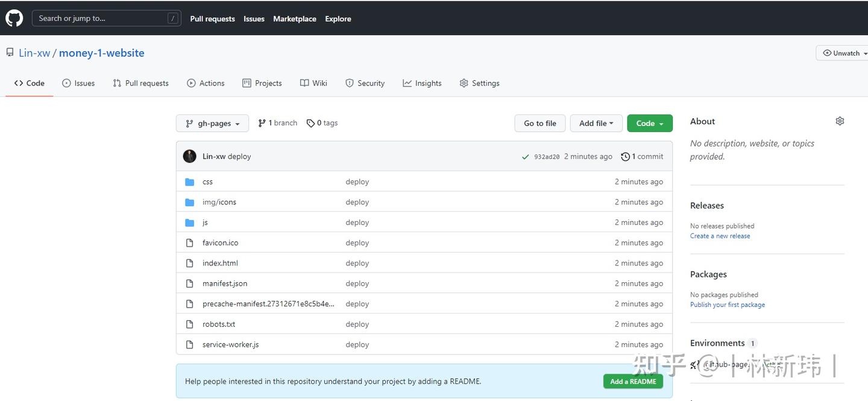
Task: Click the precache-manifest file icon
Action: click(x=190, y=304)
